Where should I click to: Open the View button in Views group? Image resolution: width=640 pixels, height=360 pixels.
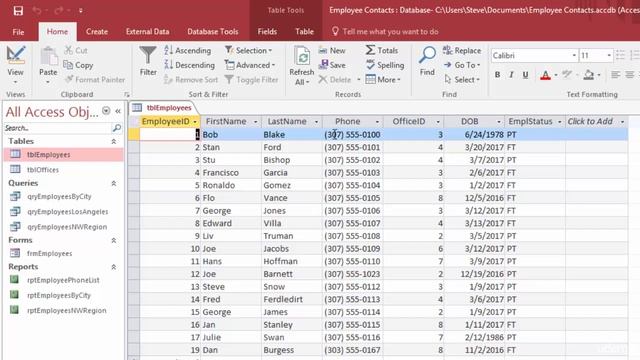16,65
